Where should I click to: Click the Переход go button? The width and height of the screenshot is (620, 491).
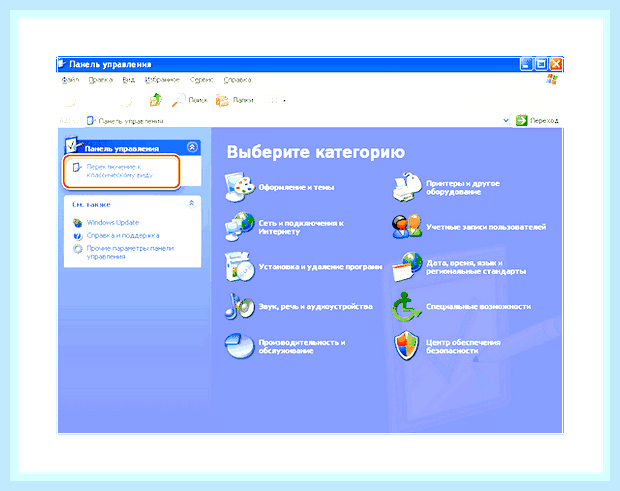tap(537, 120)
